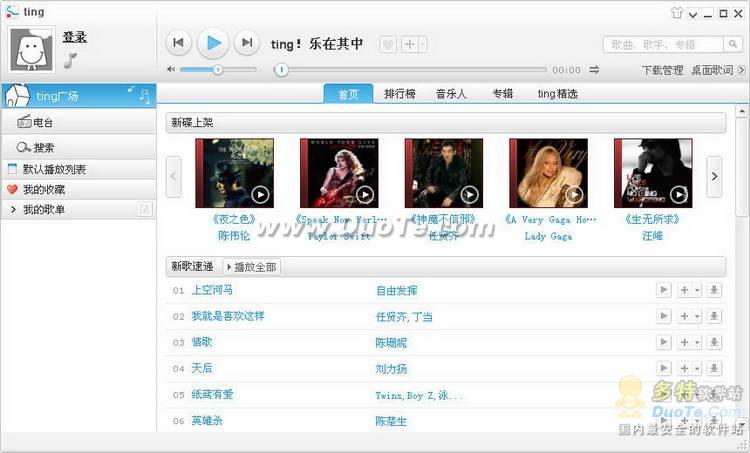Play the 《夜之色》 album via its play overlay
Screen dimensions: 750x453
260,195
